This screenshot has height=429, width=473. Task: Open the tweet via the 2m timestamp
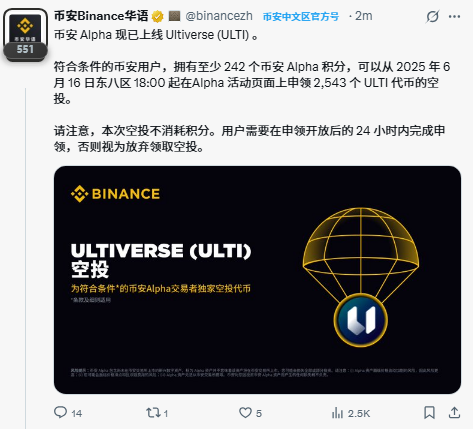363,16
